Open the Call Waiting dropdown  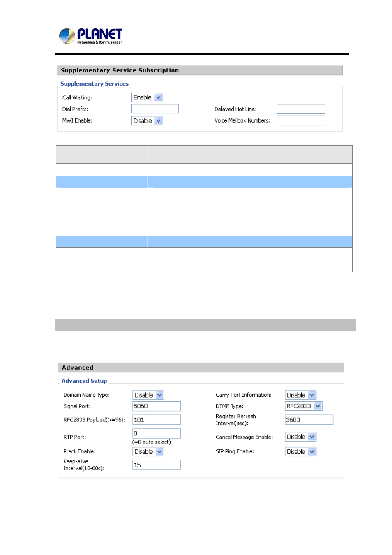[x=147, y=97]
